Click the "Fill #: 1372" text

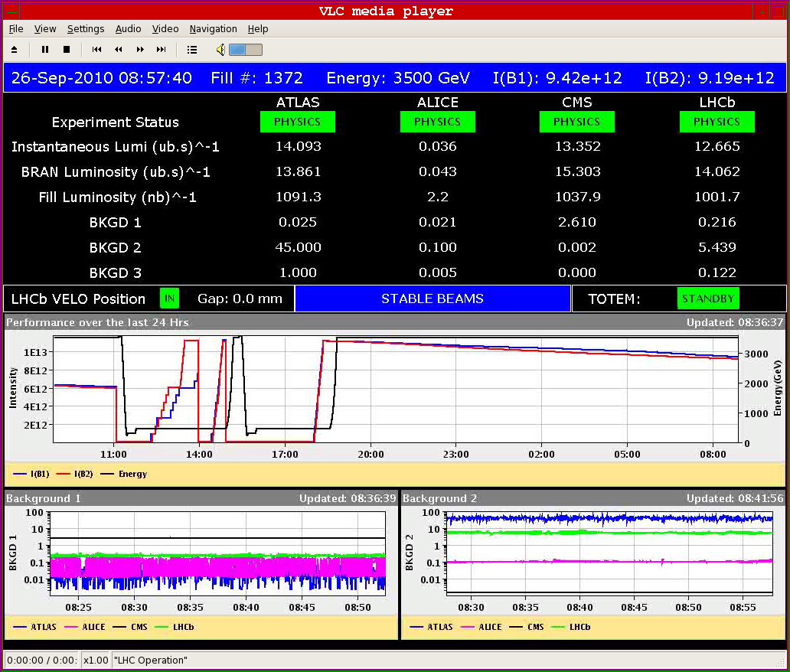pyautogui.click(x=257, y=78)
